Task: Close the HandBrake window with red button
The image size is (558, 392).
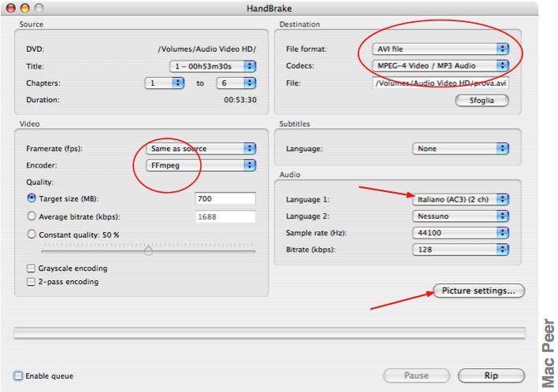Action: [x=11, y=8]
